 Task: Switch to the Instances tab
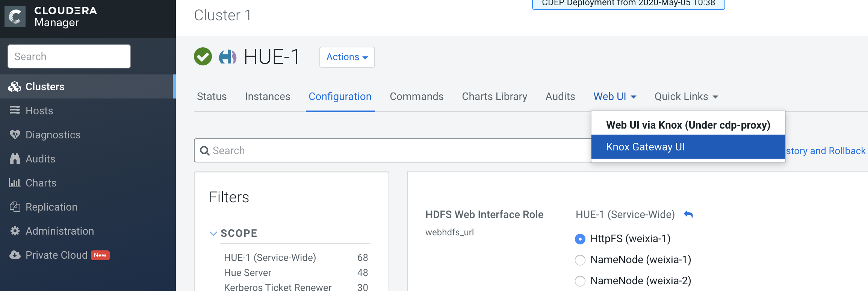(x=268, y=97)
